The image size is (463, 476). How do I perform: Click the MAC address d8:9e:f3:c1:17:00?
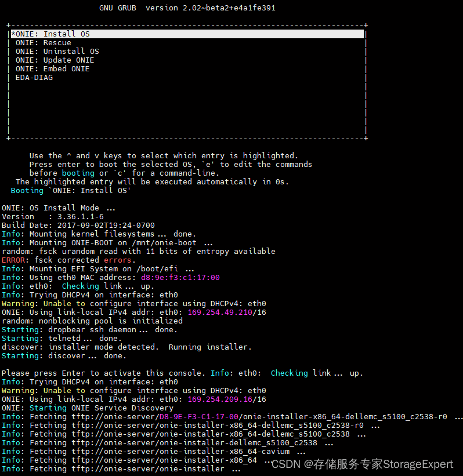180,278
